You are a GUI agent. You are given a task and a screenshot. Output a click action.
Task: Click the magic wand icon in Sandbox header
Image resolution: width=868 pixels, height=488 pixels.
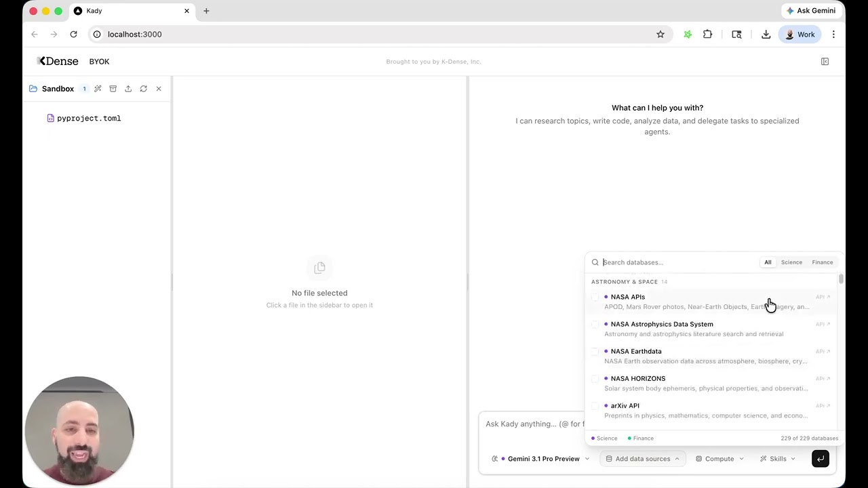pyautogui.click(x=98, y=89)
